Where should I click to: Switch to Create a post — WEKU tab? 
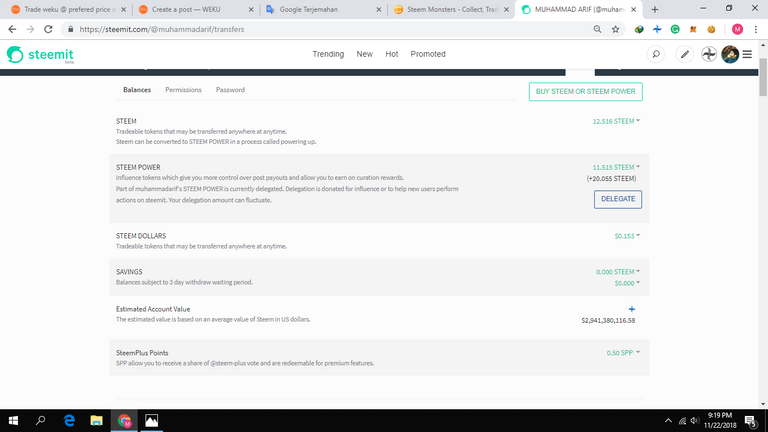[x=195, y=9]
